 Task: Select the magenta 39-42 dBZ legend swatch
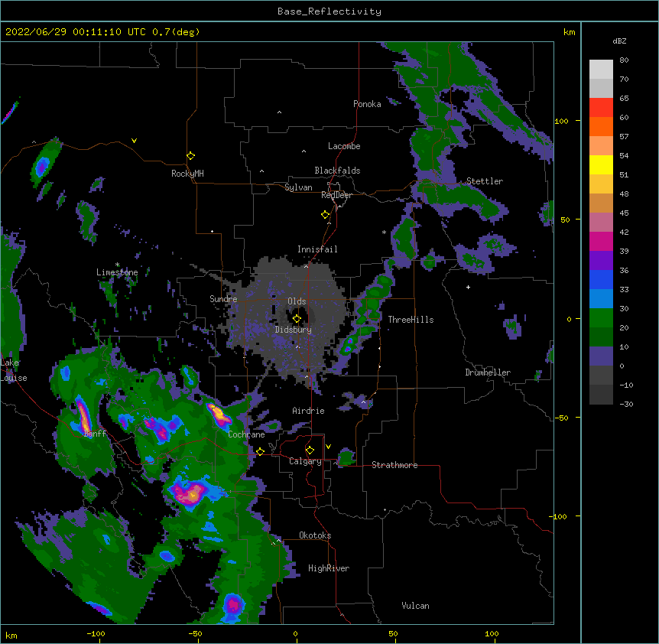pyautogui.click(x=601, y=241)
